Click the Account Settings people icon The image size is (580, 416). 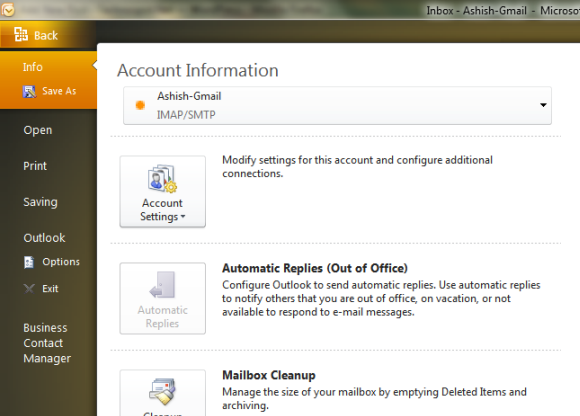tap(162, 179)
